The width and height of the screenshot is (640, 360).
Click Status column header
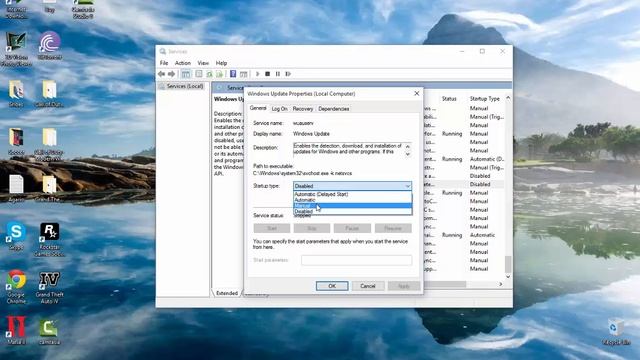449,99
